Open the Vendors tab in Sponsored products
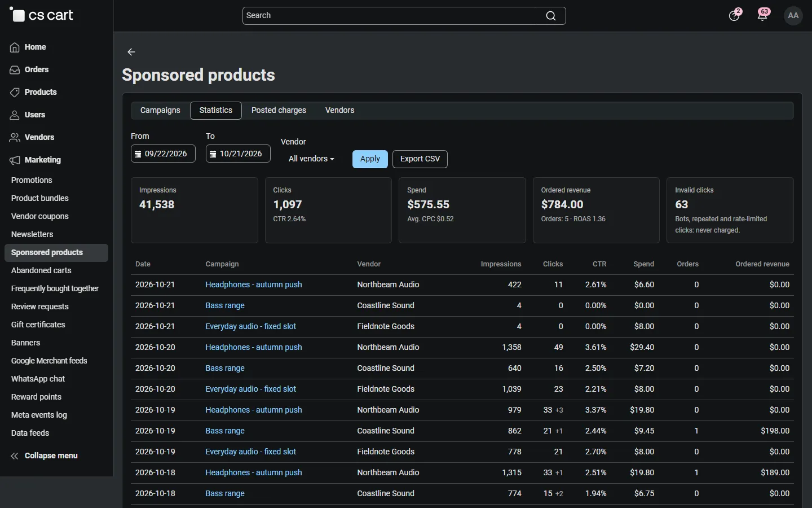This screenshot has height=508, width=812. click(x=340, y=111)
